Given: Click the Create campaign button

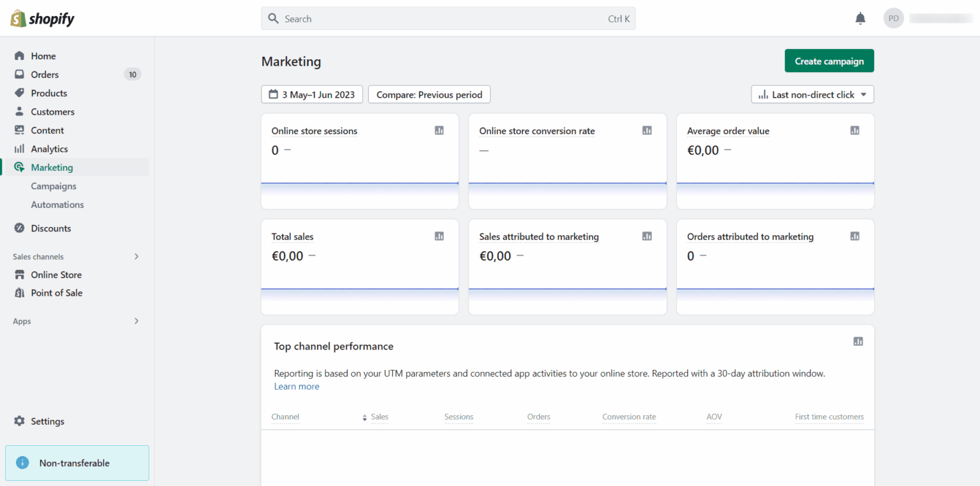Looking at the screenshot, I should click(829, 61).
